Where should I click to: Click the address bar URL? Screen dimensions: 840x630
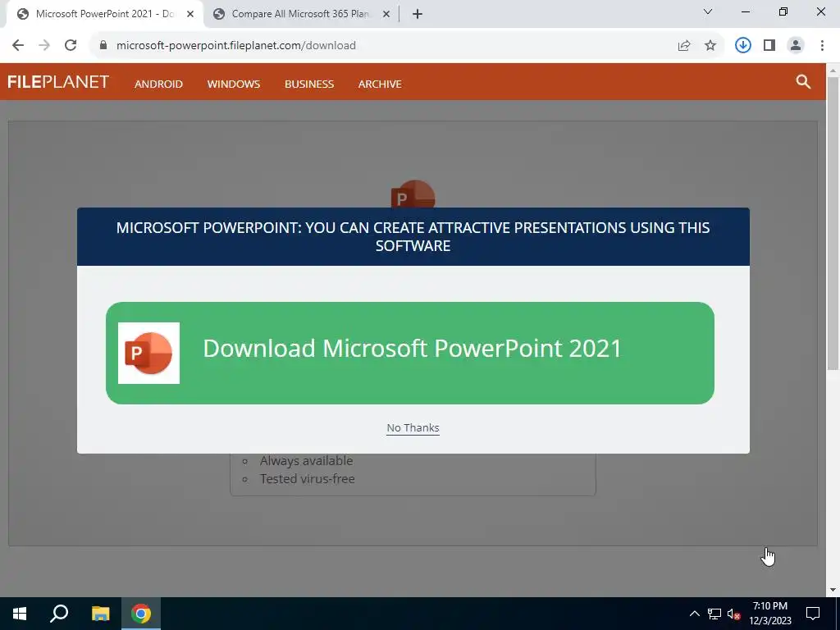click(x=236, y=46)
